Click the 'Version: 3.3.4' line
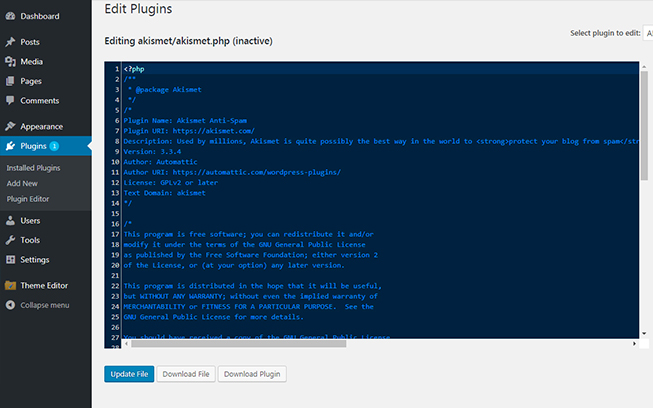653x408 pixels. (x=152, y=152)
